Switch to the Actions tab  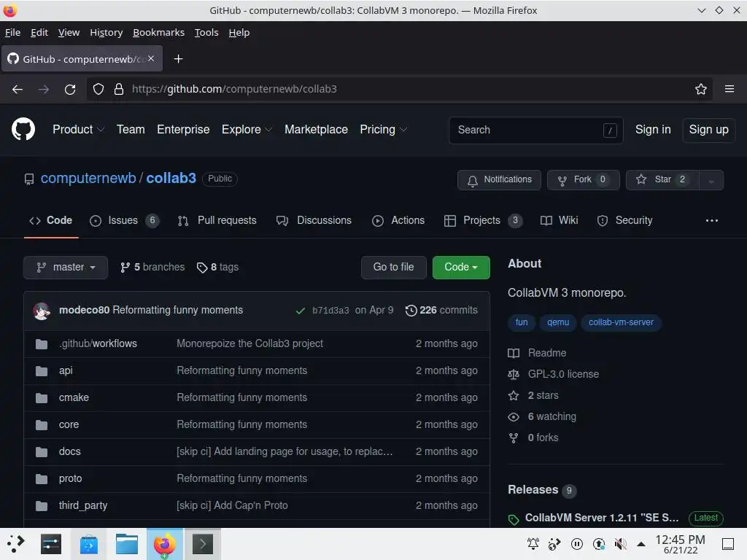click(x=398, y=220)
